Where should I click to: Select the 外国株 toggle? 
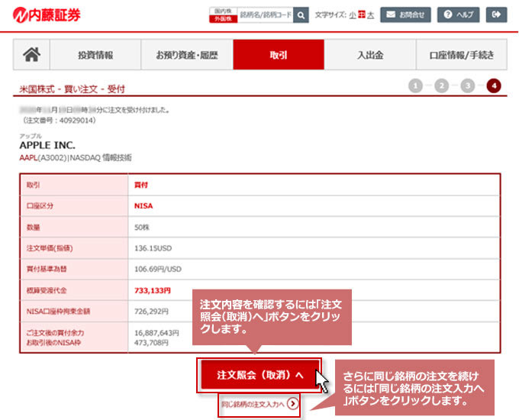tap(223, 19)
